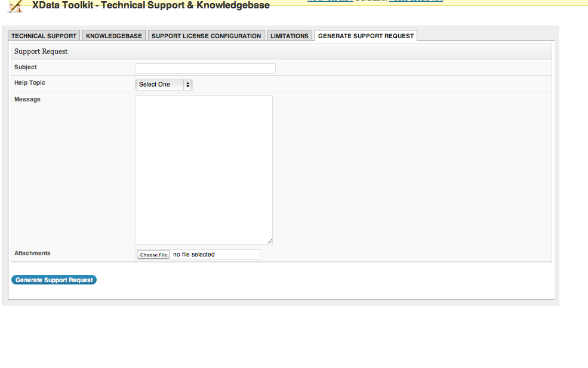Screen dimensions: 588x368
Task: Click the page title heading text
Action: pos(151,5)
